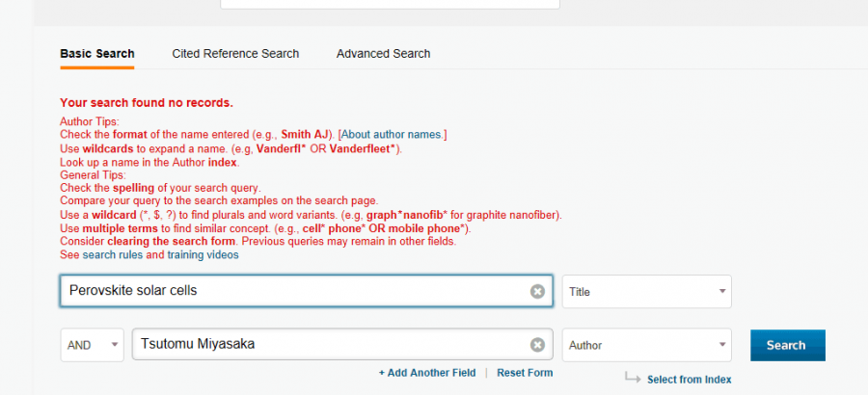This screenshot has height=395, width=868.
Task: Expand the AND boolean operator dropdown
Action: 93,345
